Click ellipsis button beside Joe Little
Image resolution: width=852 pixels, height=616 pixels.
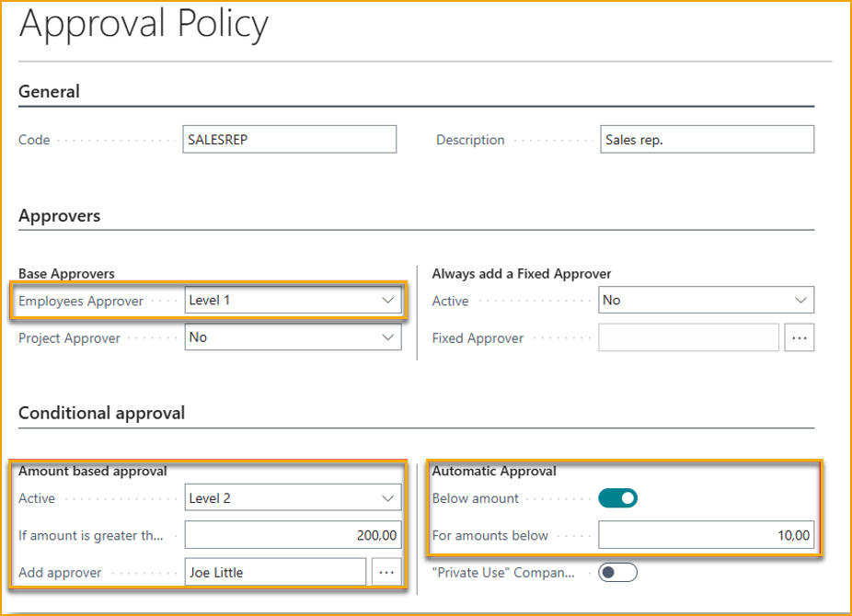point(386,573)
